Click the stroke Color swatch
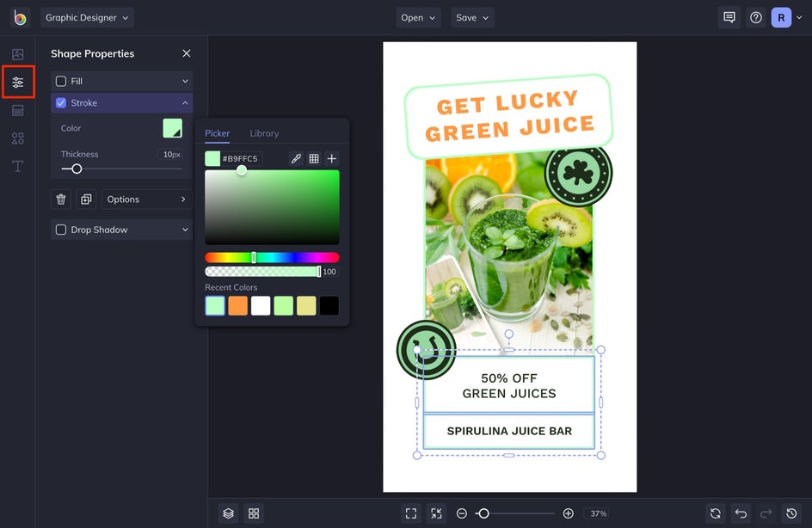 point(172,128)
